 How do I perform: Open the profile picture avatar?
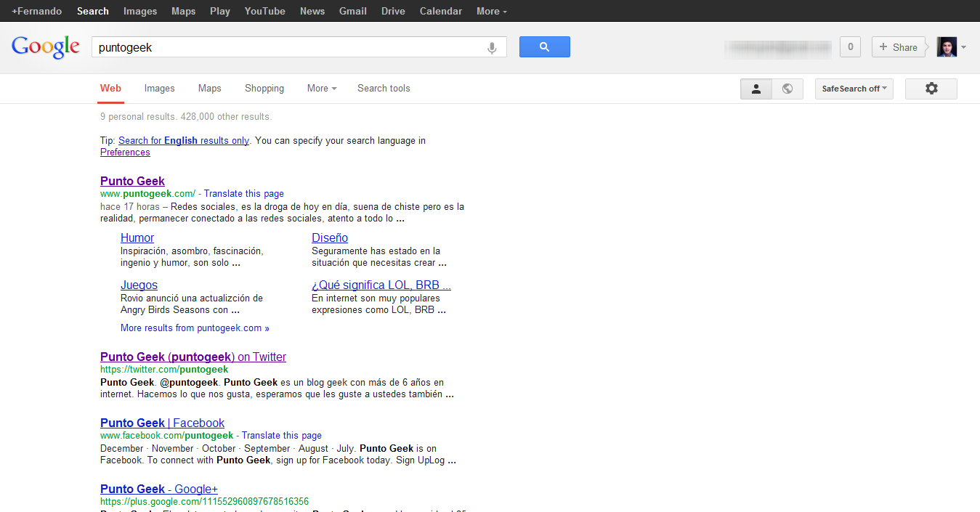[947, 47]
